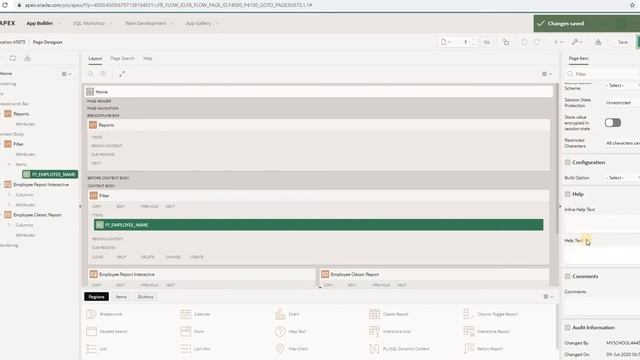
Task: Click the green P1_EMPLOYEE_NAME bar in the layout
Action: pyautogui.click(x=318, y=225)
